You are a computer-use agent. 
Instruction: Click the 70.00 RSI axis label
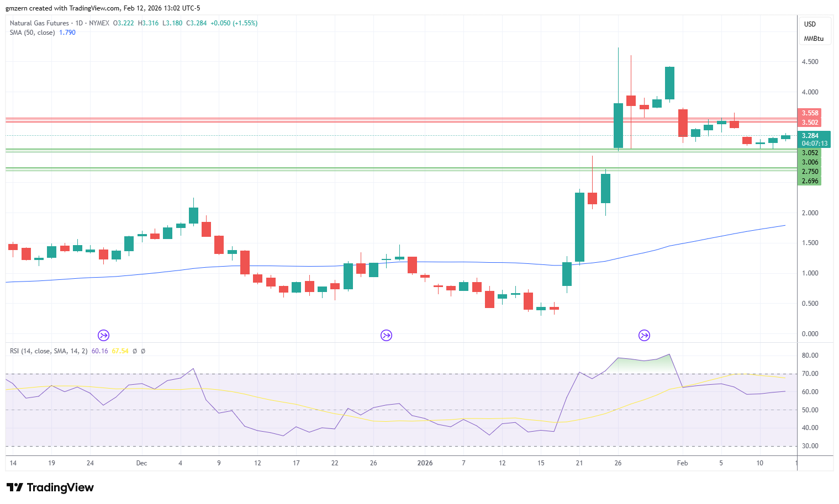coord(810,374)
